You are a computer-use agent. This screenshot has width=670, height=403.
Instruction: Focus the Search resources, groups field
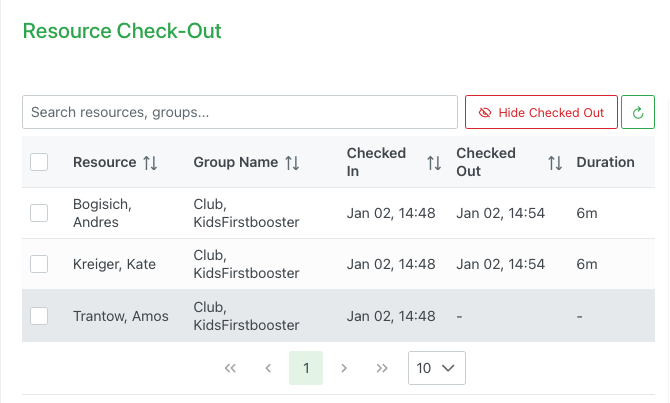(239, 112)
